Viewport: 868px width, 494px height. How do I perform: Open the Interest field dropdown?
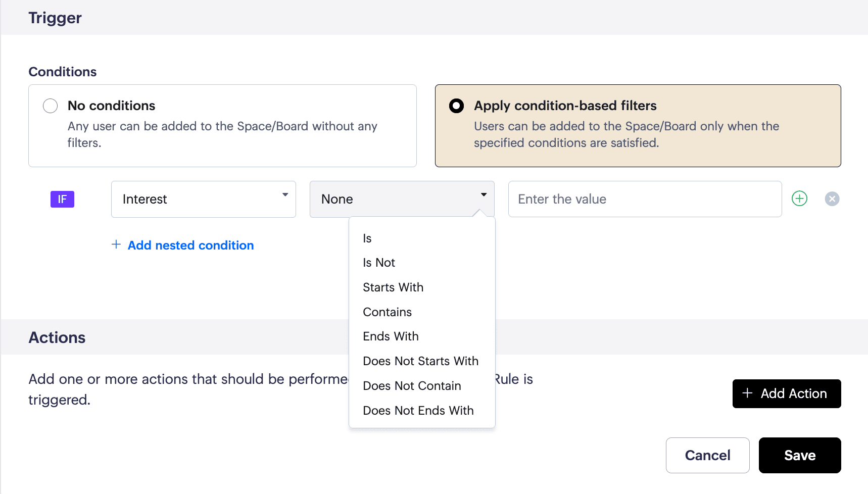point(203,199)
